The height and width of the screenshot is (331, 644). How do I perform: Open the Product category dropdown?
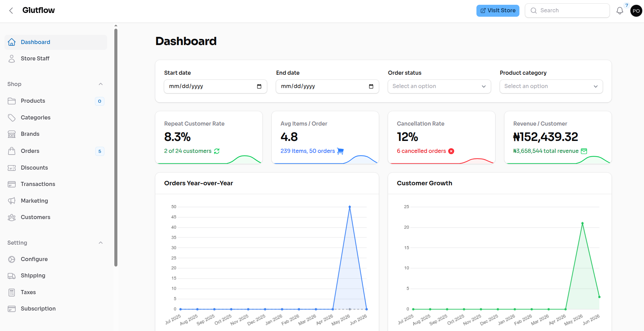[x=551, y=86]
